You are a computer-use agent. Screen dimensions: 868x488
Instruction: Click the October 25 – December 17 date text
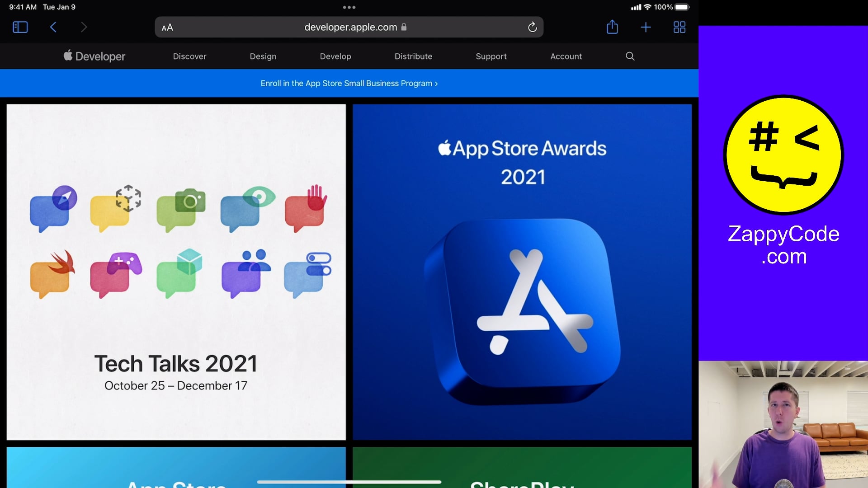[x=176, y=385]
